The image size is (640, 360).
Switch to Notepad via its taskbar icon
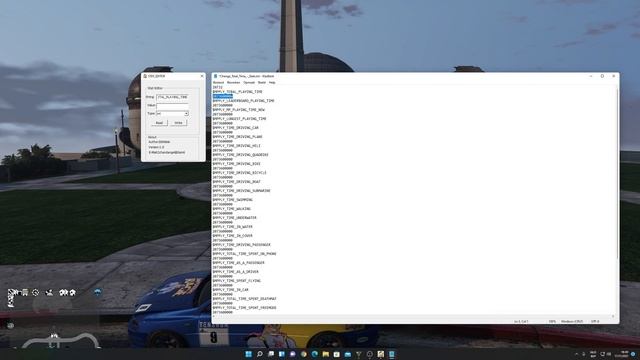(x=392, y=354)
